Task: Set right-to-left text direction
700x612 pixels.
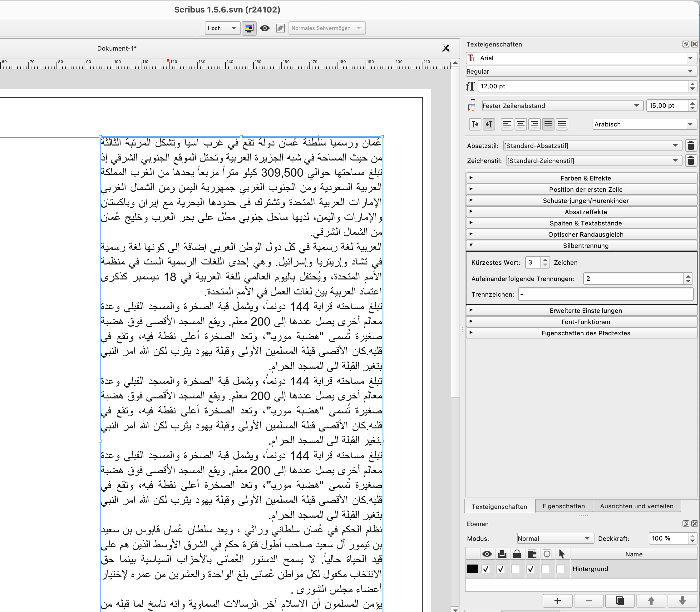Action: pos(489,124)
